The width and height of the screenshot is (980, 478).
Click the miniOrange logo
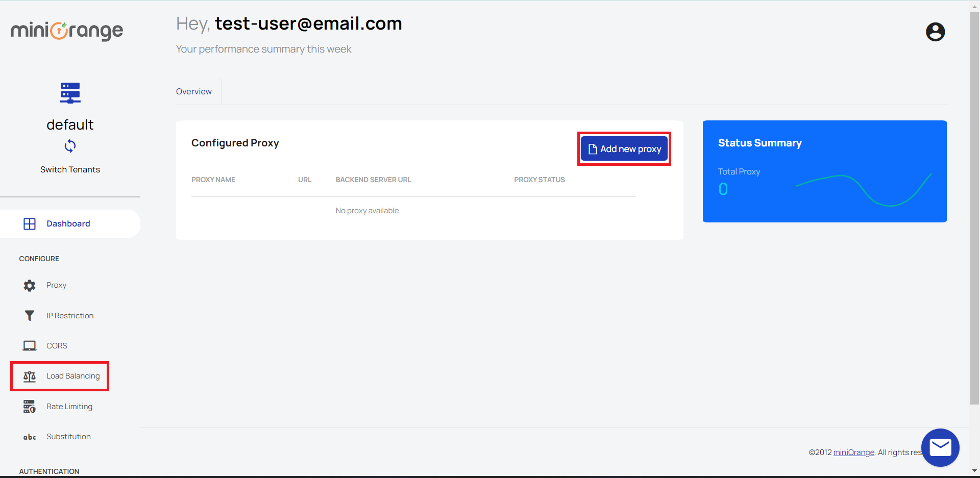click(x=67, y=31)
